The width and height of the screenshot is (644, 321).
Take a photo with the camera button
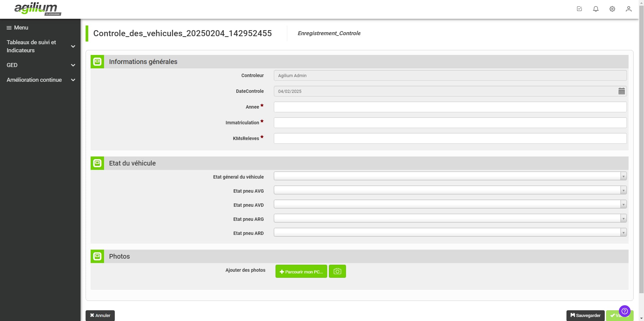[x=337, y=271]
